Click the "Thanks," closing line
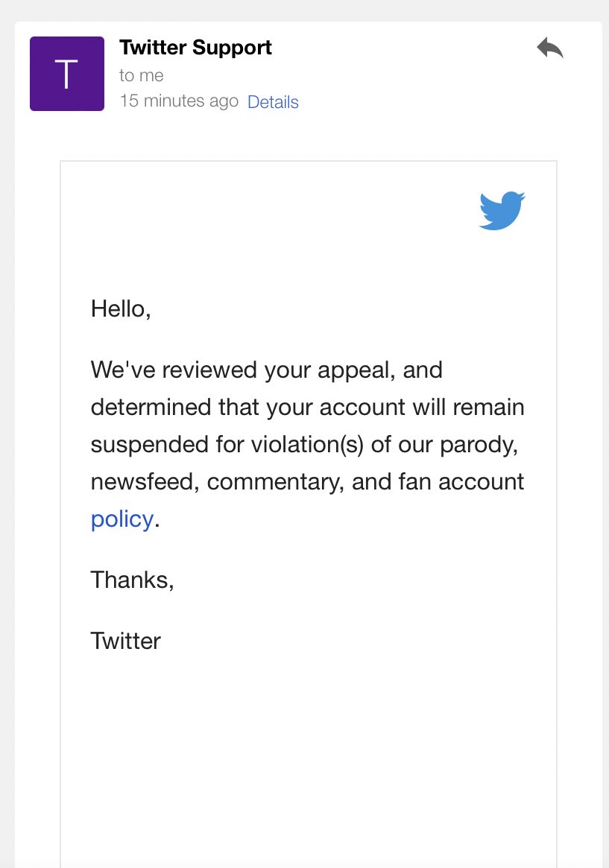 [133, 580]
